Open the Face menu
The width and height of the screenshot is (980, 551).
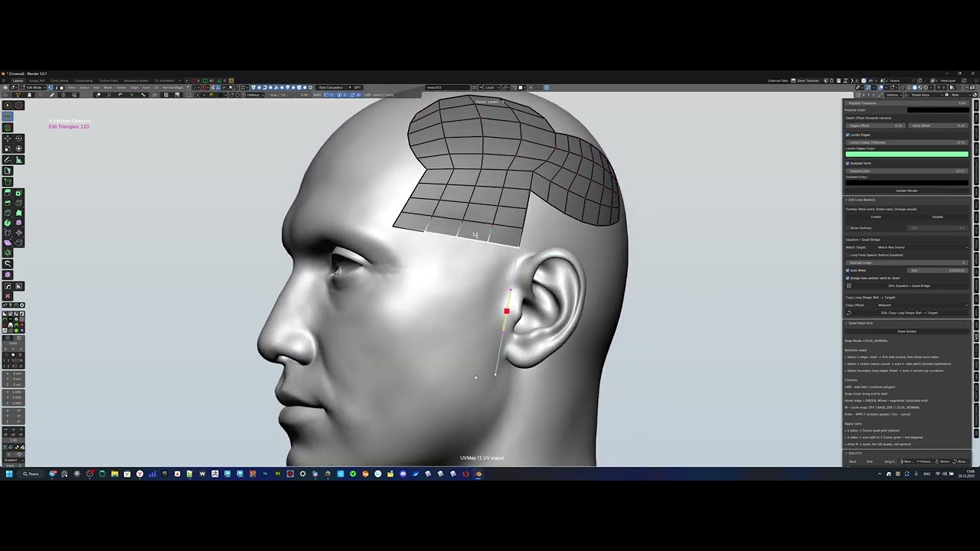click(x=145, y=87)
